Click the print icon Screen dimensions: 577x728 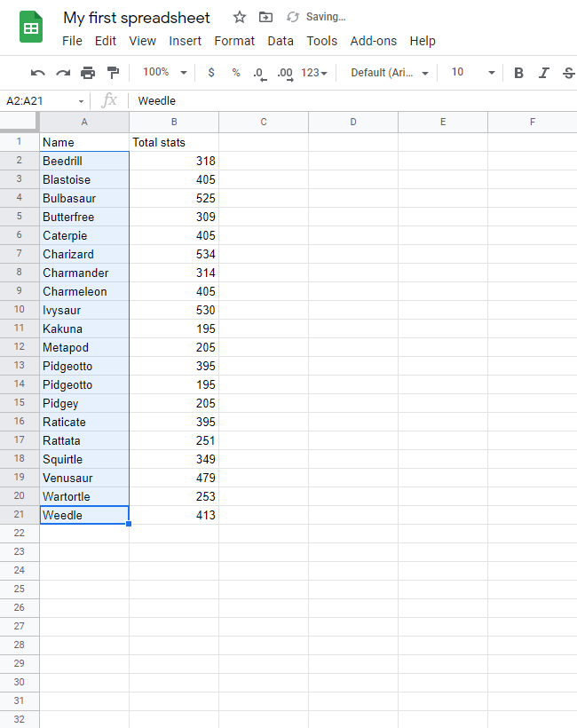click(88, 73)
